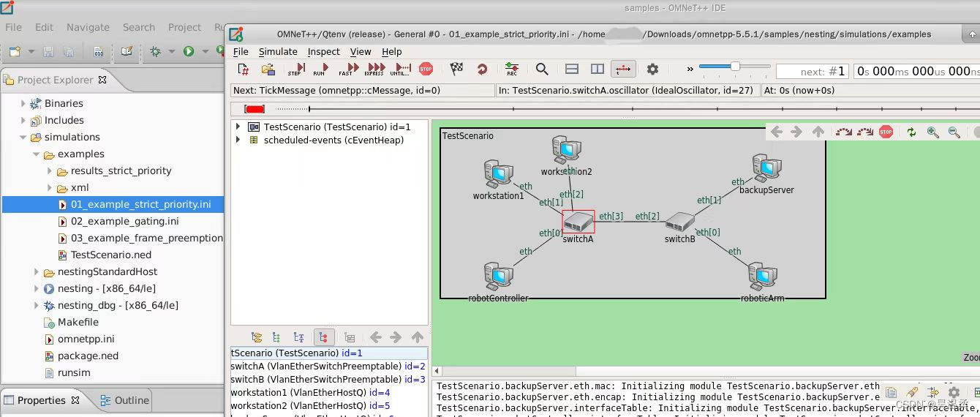Select the switchB module icon
This screenshot has width=980, height=417.
tap(680, 222)
